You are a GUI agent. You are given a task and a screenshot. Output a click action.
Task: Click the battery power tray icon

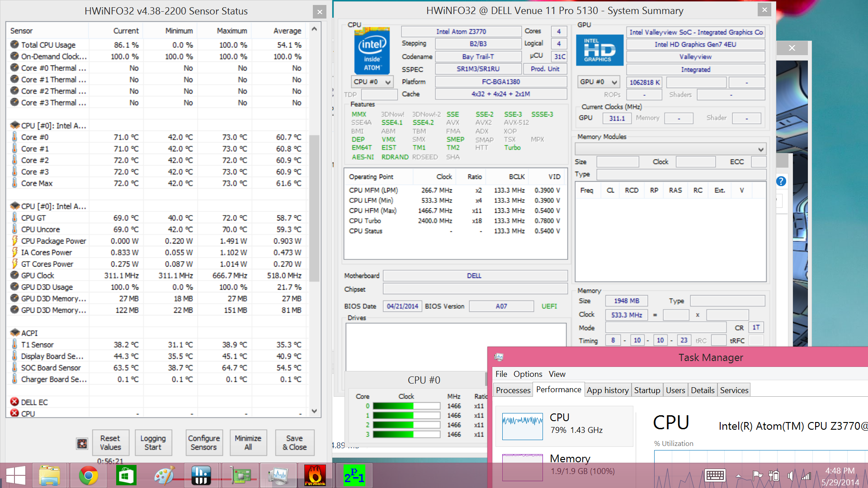[x=774, y=475]
